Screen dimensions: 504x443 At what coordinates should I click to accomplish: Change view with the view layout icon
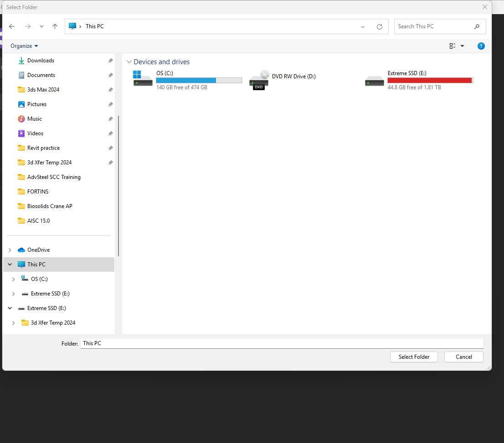452,46
